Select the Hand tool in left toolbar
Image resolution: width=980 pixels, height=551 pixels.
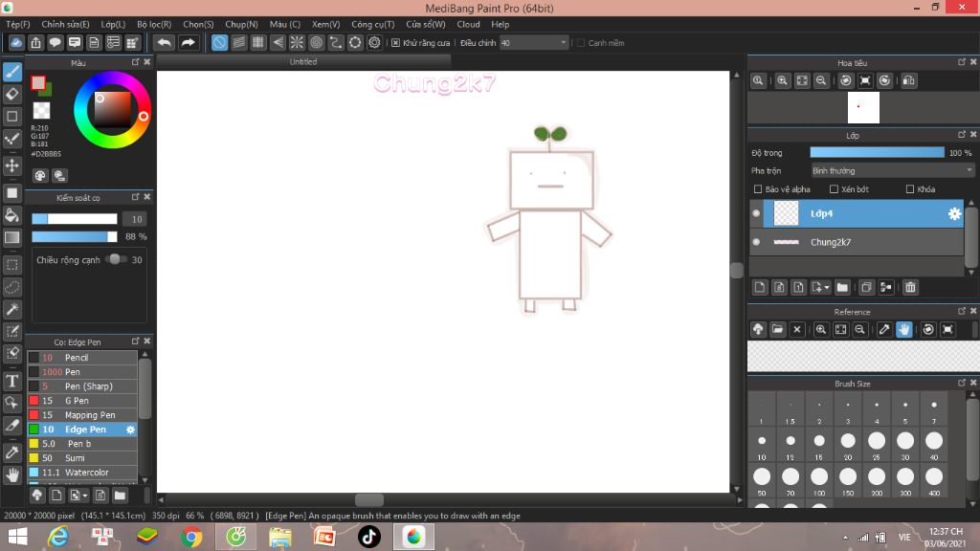pos(12,474)
